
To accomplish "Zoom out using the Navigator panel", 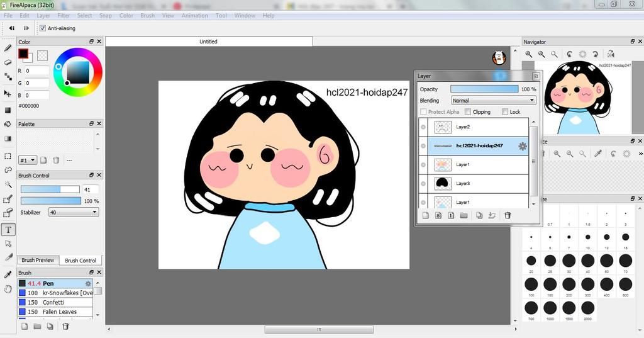I will pos(541,54).
